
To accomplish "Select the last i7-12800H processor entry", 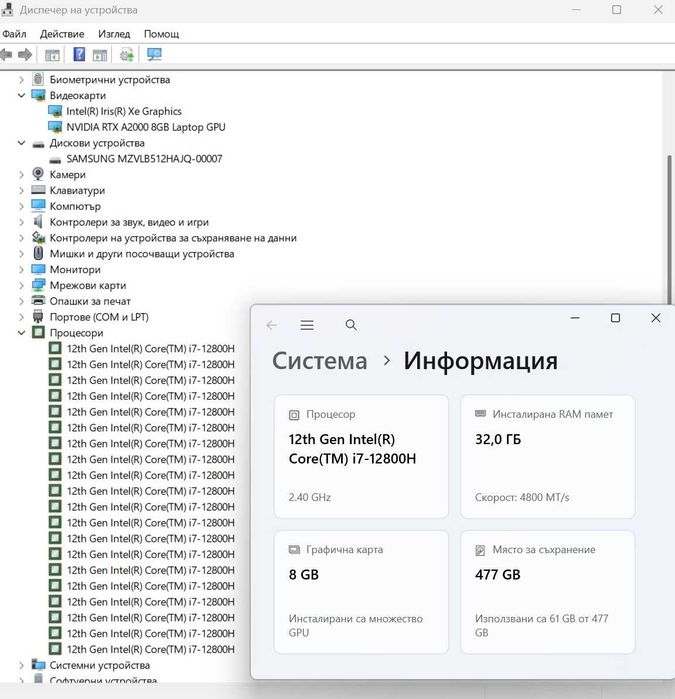I will (151, 649).
